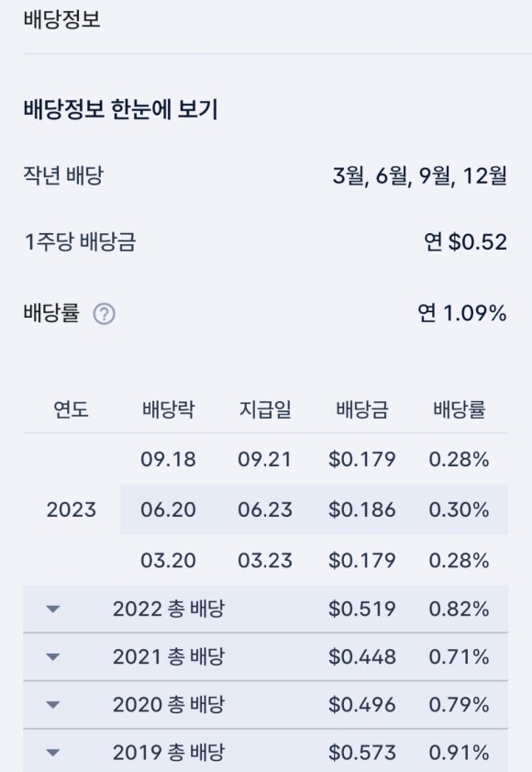Screen dimensions: 532x772
Task: Expand the 2019 총 배당 row arrow
Action: click(52, 753)
